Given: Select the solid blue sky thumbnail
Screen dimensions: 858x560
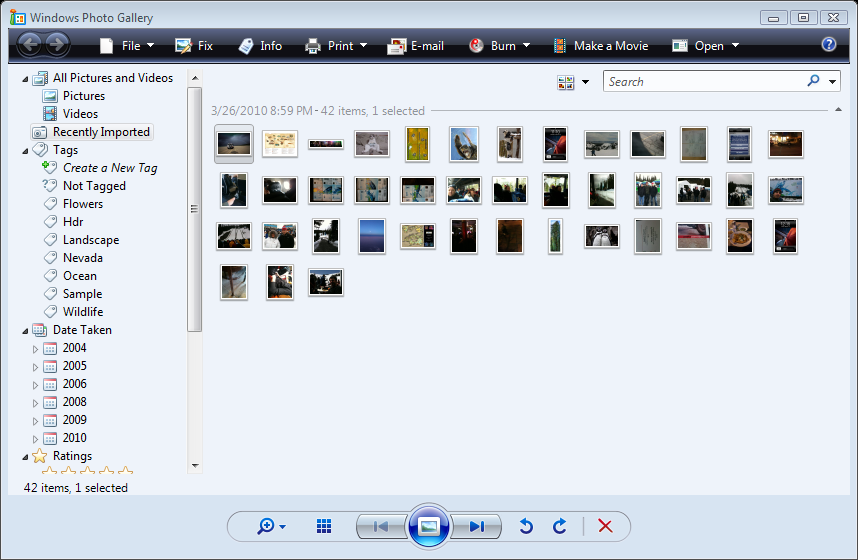Looking at the screenshot, I should pyautogui.click(x=372, y=236).
